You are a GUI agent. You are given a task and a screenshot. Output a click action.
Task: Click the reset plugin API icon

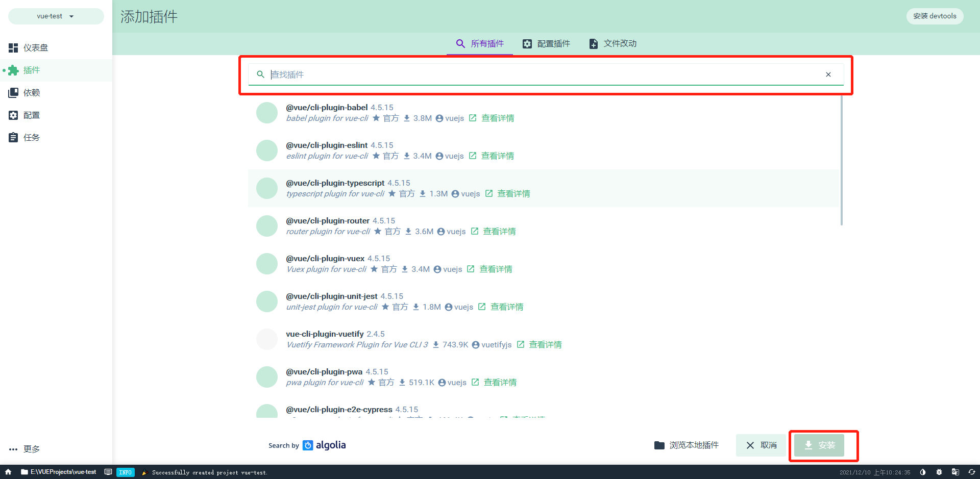pos(972,472)
